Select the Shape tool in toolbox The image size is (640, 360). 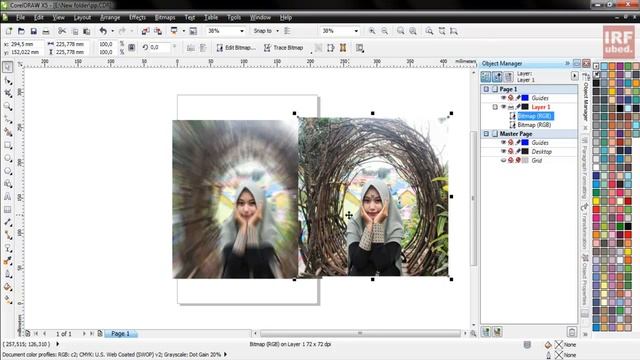(7, 80)
